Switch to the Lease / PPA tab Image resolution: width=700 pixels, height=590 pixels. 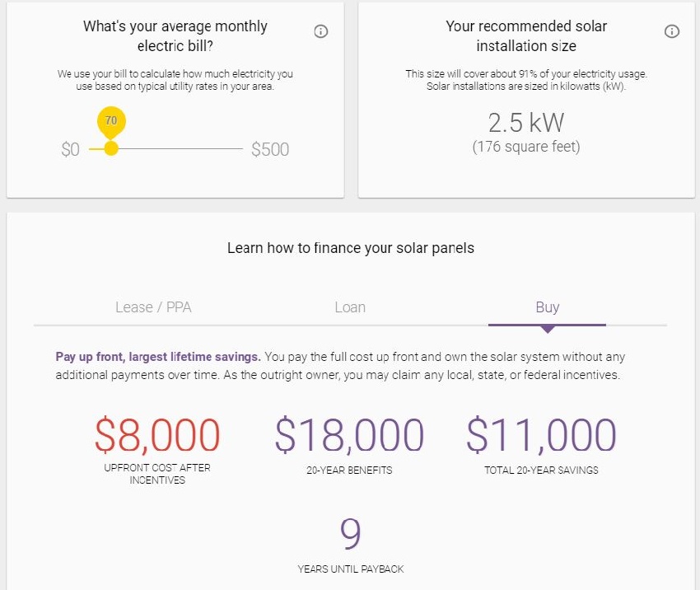tap(153, 307)
